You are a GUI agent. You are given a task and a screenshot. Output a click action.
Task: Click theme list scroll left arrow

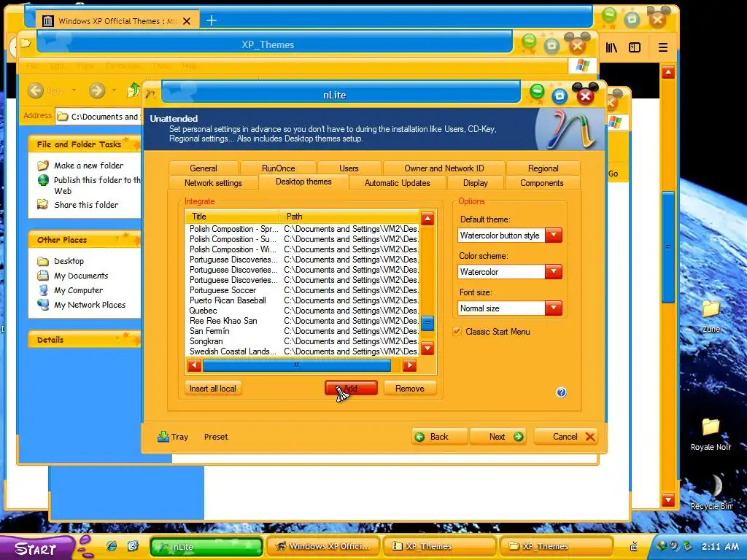(x=194, y=365)
